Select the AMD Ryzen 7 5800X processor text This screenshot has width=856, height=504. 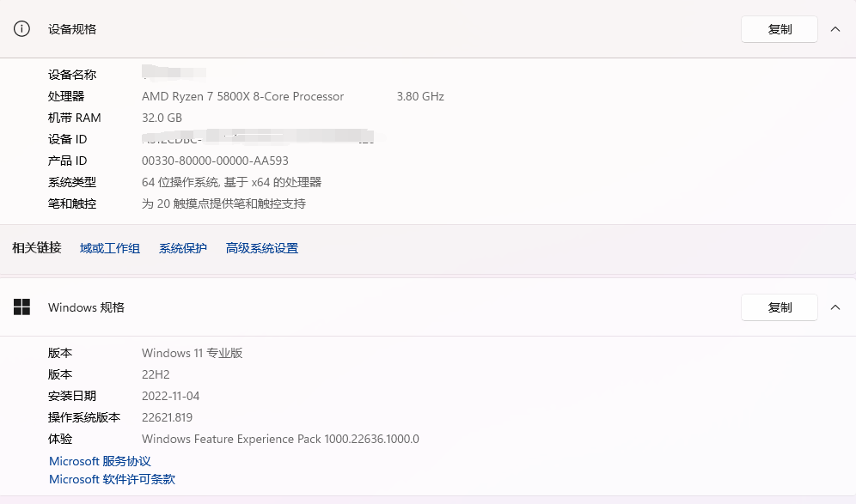click(243, 96)
